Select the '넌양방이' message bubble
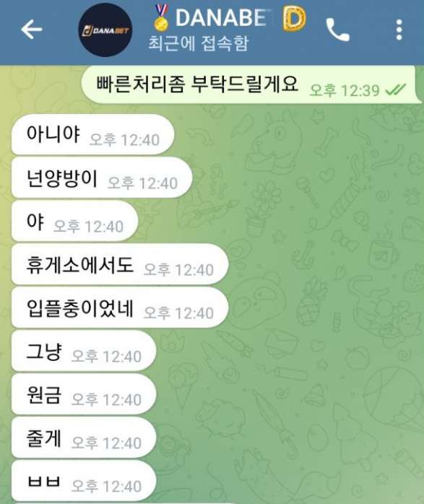This screenshot has height=504, width=424. (x=102, y=178)
